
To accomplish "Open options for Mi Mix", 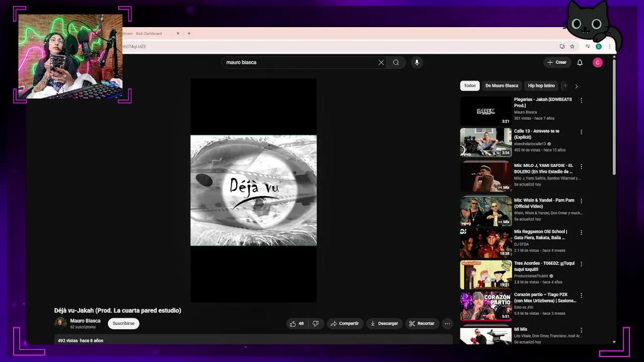I will click(581, 330).
